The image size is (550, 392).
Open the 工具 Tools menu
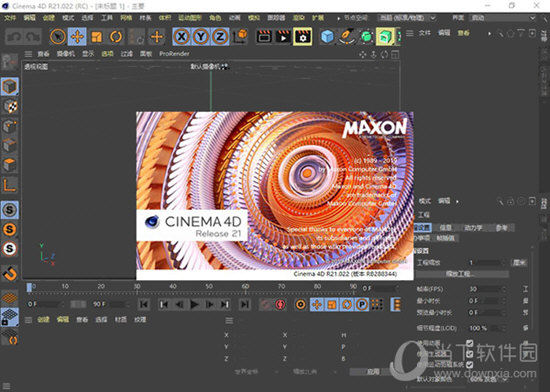pyautogui.click(x=107, y=18)
